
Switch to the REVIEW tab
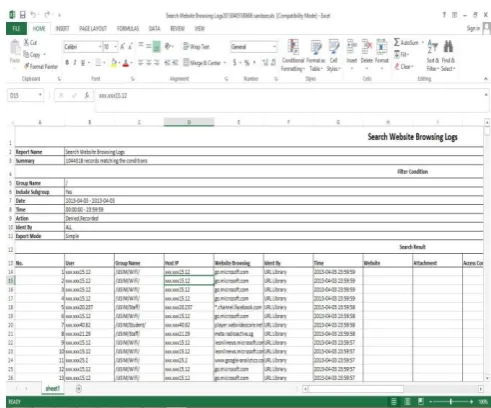coord(177,29)
